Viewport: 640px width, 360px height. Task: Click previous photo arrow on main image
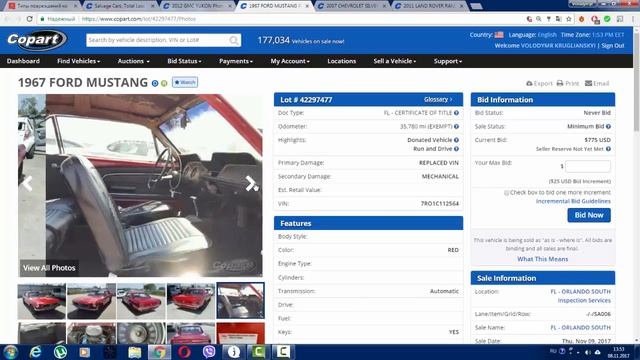point(27,184)
